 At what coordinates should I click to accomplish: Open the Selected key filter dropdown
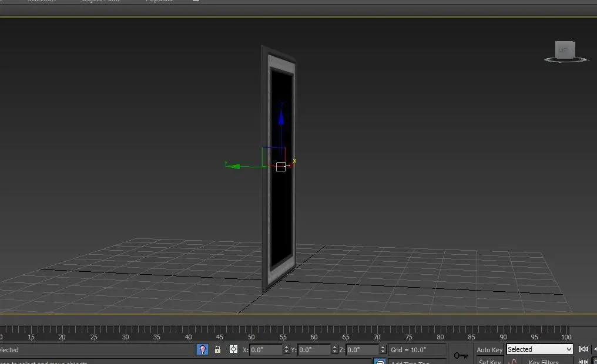pos(539,349)
